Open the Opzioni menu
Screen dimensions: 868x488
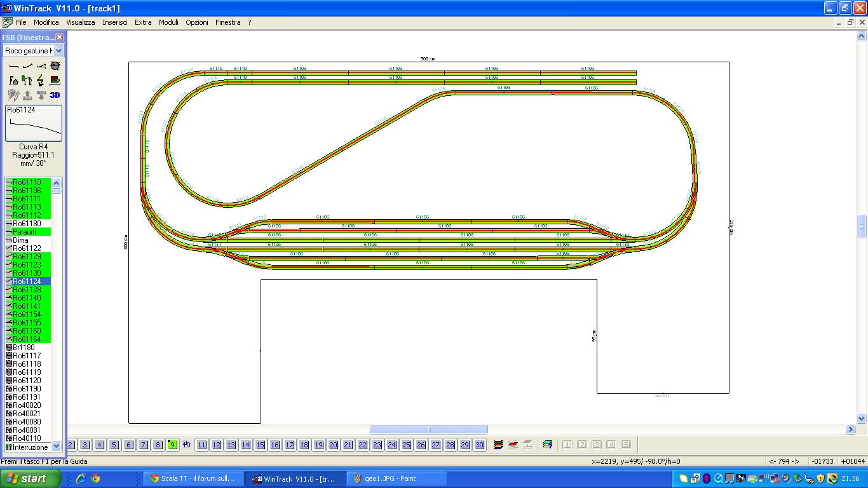tap(197, 22)
